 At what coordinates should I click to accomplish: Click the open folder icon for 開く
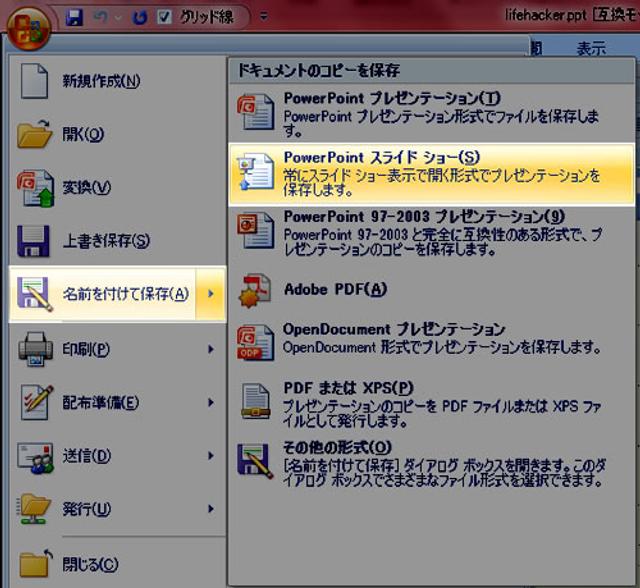[34, 134]
